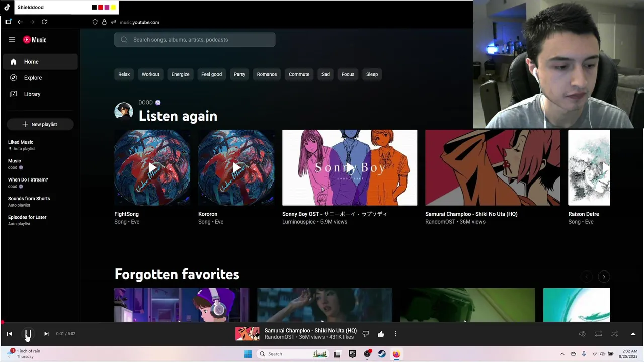Click the next arrow in Forgotten favorites

click(604, 277)
